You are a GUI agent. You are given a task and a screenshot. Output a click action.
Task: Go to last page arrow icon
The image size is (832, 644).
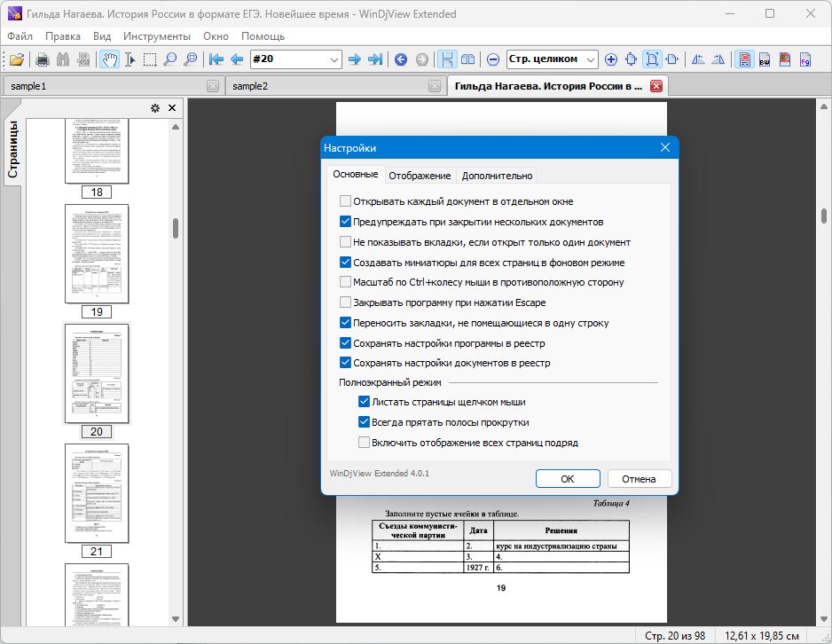(x=375, y=59)
